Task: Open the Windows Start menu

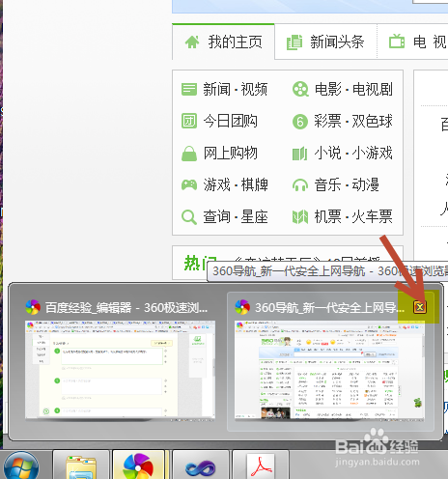Action: (21, 465)
